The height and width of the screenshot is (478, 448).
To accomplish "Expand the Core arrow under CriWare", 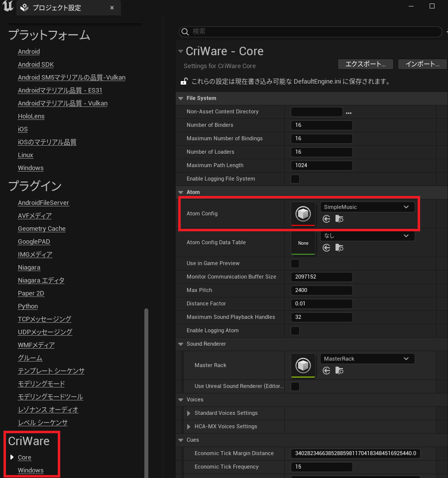I will (12, 457).
